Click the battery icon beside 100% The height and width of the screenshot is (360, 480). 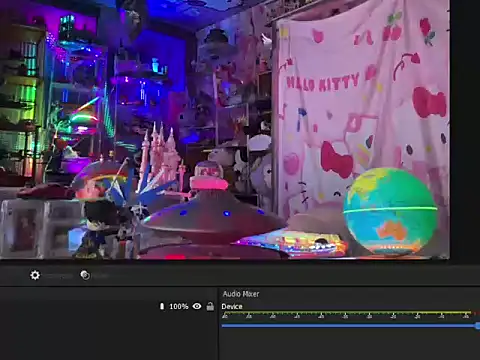pos(162,306)
